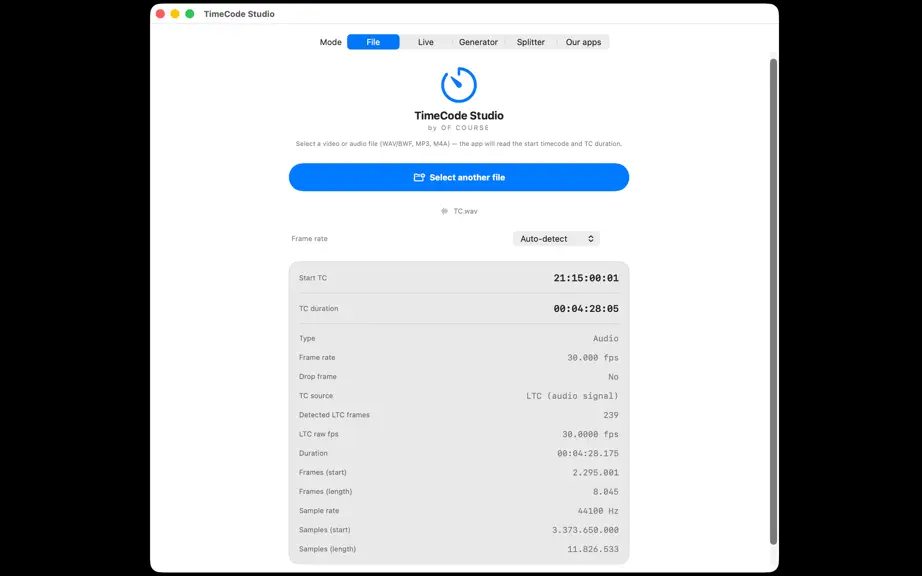Click the LTC raw fps value 30.0000 fps
This screenshot has height=576, width=922.
(590, 434)
